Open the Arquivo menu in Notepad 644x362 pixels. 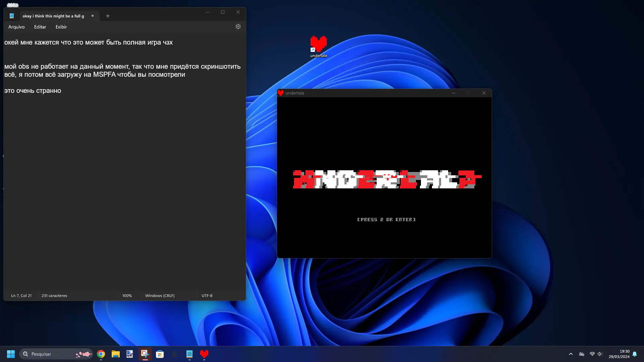[x=16, y=27]
